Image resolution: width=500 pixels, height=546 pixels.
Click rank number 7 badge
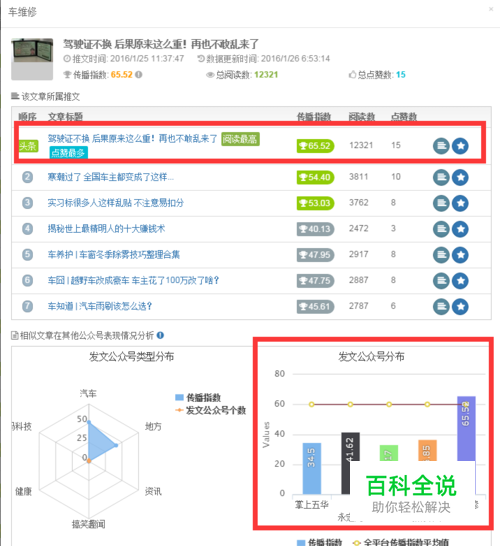point(28,306)
